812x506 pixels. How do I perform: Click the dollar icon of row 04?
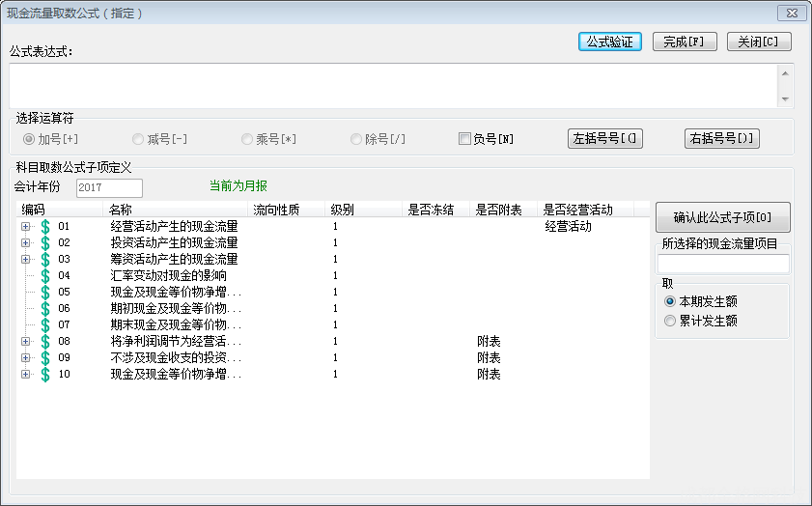(44, 275)
